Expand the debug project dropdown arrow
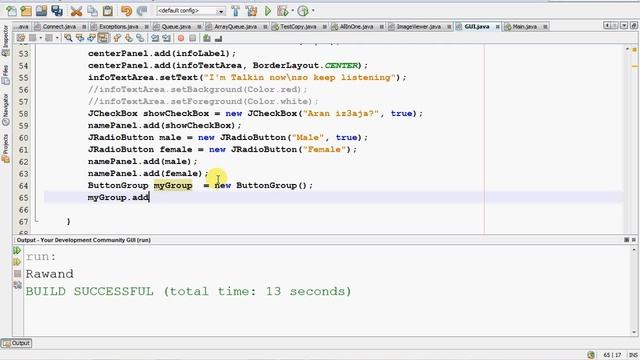This screenshot has width=640, height=360. point(293,11)
